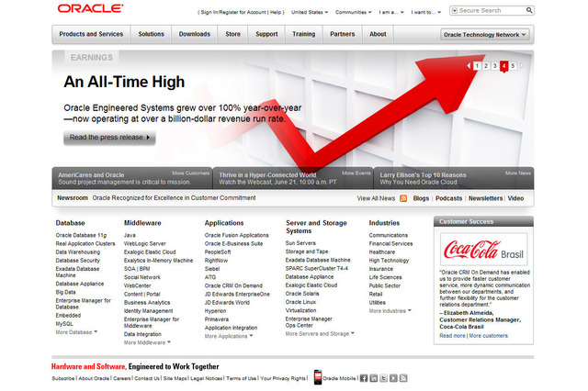Open Oracle Database 11g link
Screen dimensions: 588x391
(x=81, y=235)
